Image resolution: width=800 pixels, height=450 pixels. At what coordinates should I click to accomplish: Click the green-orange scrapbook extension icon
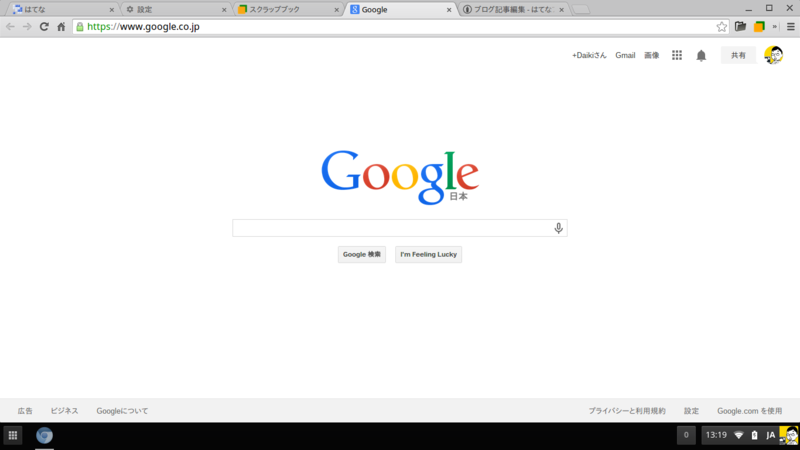tap(759, 27)
